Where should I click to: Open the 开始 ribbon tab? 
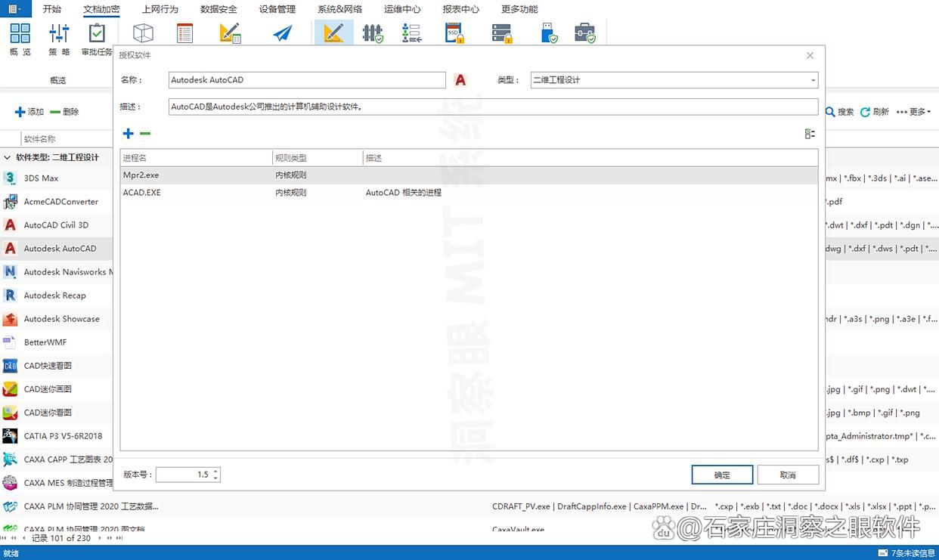tap(52, 9)
